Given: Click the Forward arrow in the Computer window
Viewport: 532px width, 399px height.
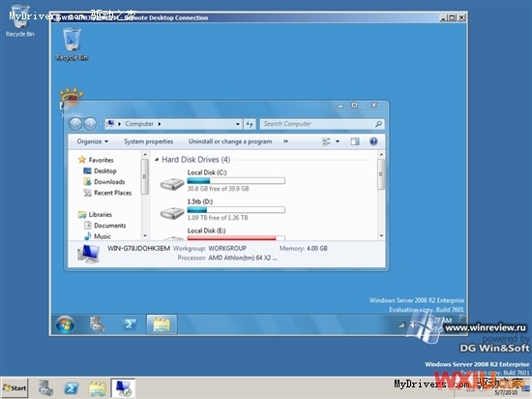Looking at the screenshot, I should pyautogui.click(x=90, y=124).
